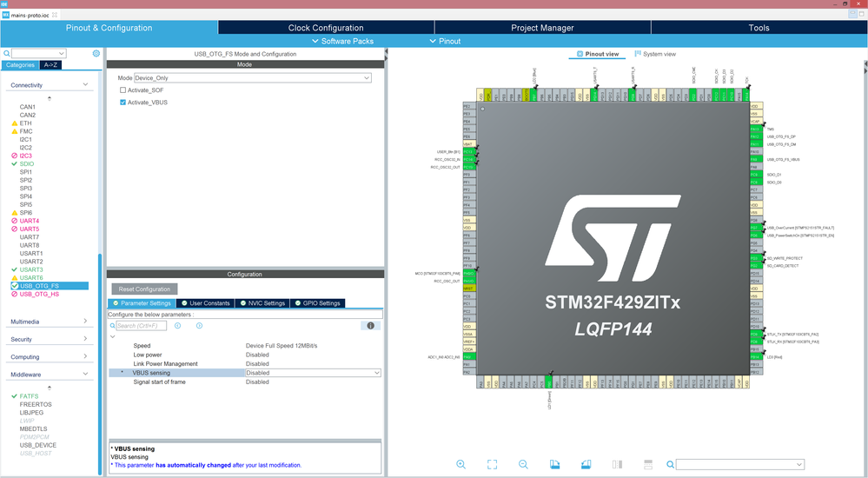Zoom out of the pinout view
Image resolution: width=868 pixels, height=478 pixels.
tap(523, 464)
